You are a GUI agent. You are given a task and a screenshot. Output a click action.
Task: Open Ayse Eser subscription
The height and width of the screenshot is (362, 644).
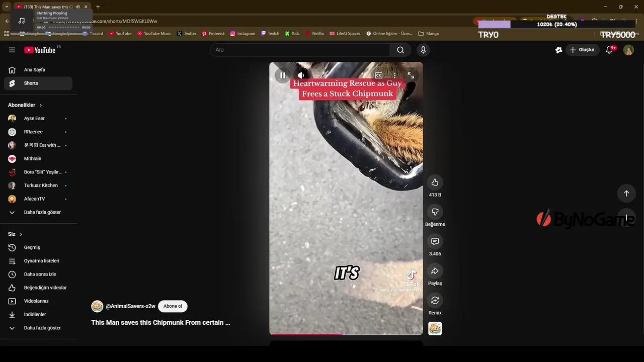[38, 119]
